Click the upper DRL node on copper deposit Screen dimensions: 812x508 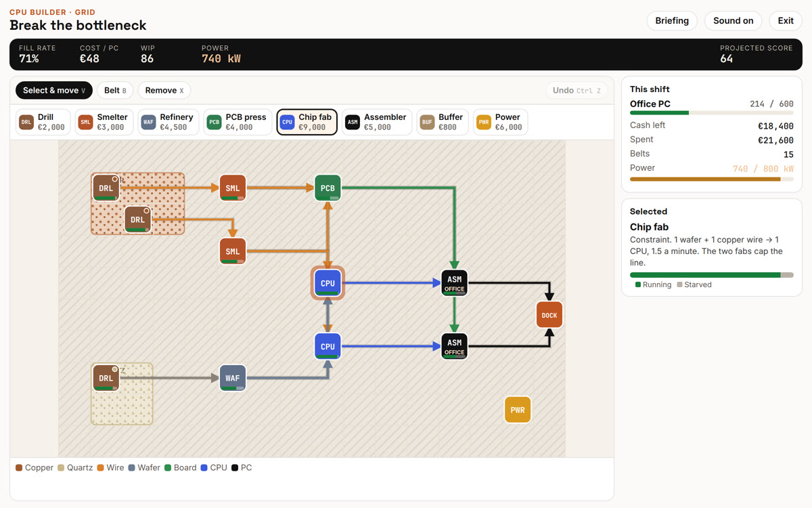pyautogui.click(x=106, y=188)
